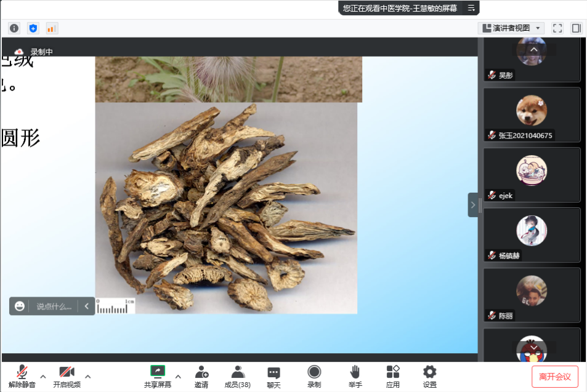
Task: Click Leave Meeting (离开会议) button
Action: pyautogui.click(x=555, y=377)
